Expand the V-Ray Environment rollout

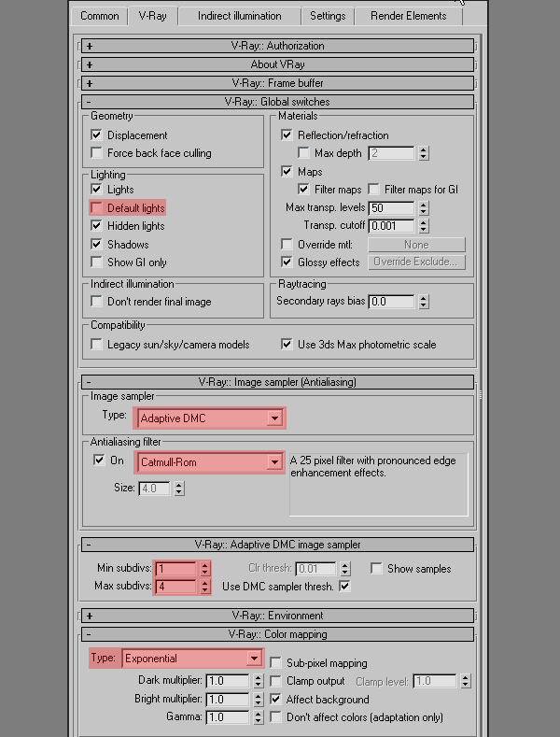coord(277,616)
